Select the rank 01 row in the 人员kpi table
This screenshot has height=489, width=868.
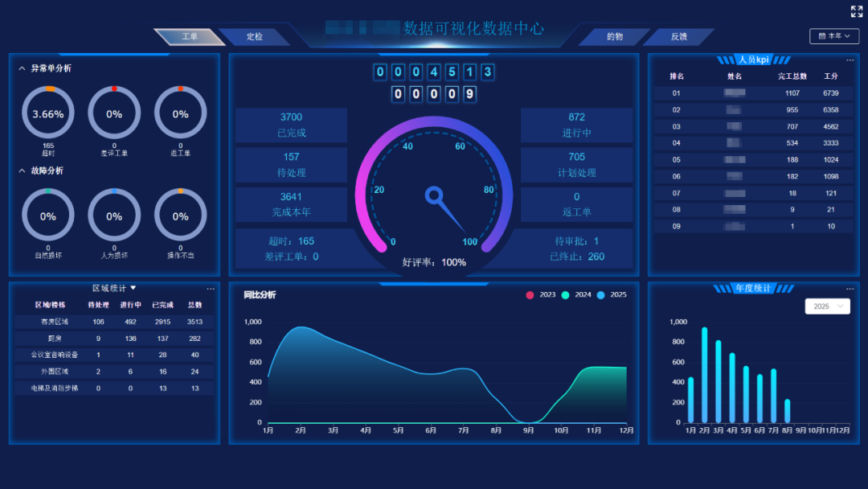click(x=753, y=92)
